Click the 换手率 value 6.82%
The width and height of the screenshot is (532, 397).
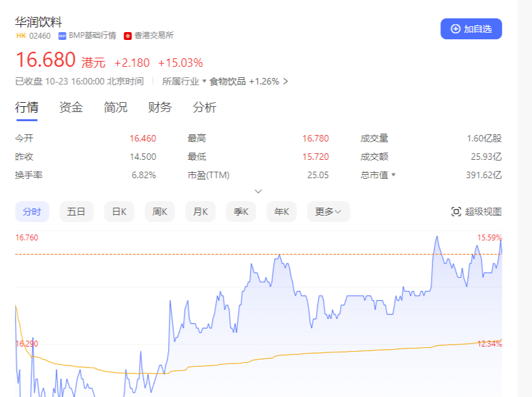pos(144,175)
